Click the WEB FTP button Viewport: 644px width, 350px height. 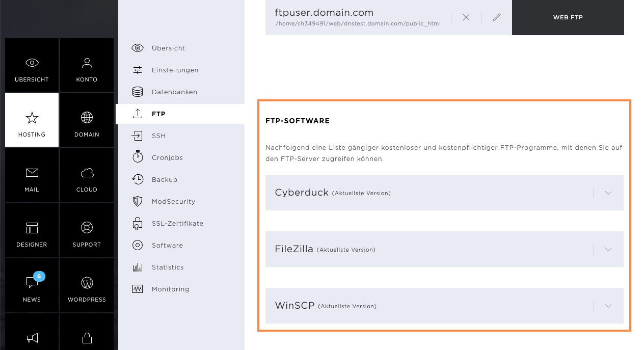pyautogui.click(x=568, y=17)
